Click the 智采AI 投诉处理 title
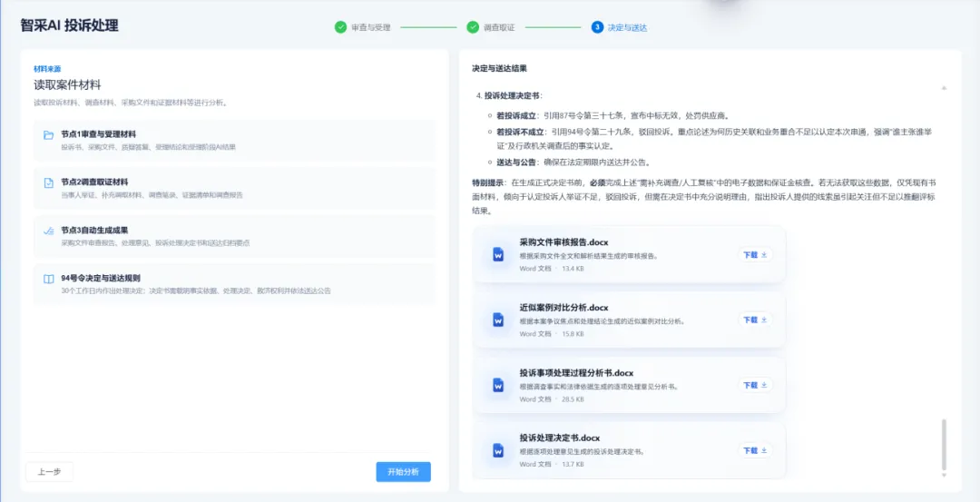980x502 pixels. tap(69, 25)
